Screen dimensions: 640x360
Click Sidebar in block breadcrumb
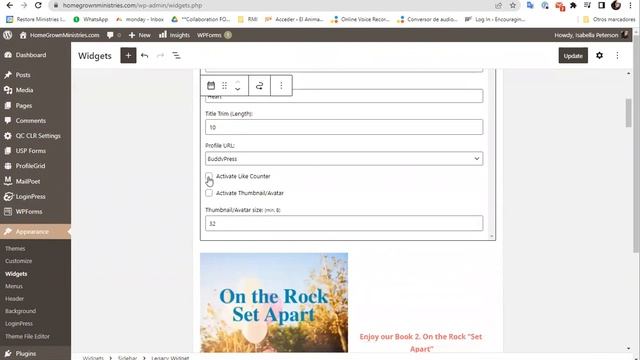point(127,358)
